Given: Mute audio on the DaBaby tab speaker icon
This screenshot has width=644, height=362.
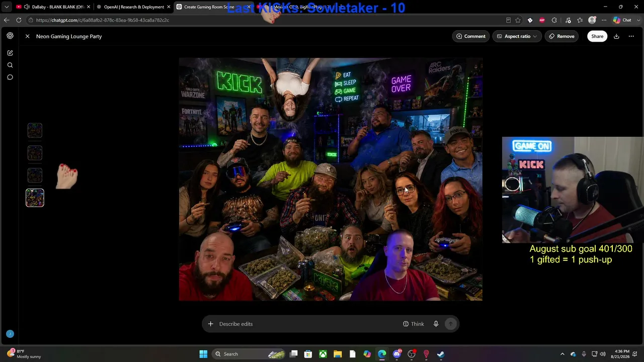Looking at the screenshot, I should (x=27, y=7).
